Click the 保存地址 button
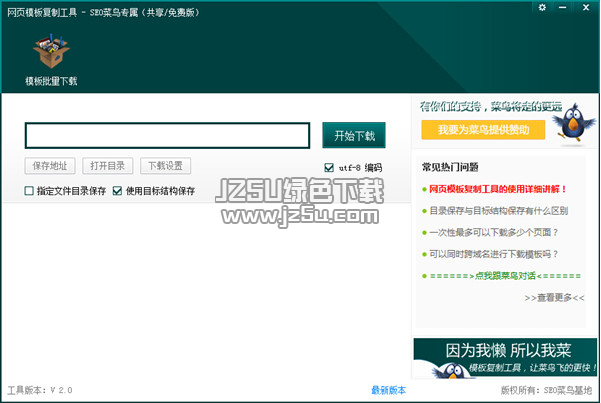The height and width of the screenshot is (403, 601). [x=50, y=166]
